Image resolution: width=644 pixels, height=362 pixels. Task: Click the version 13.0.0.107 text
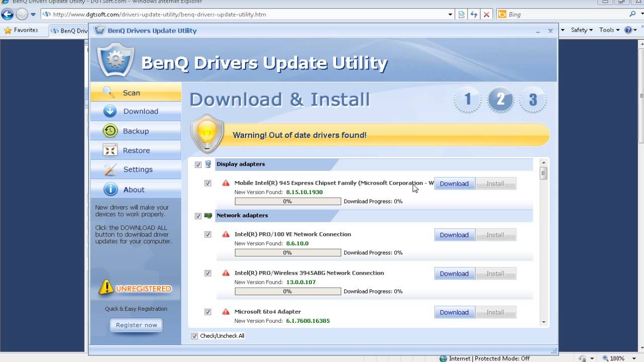(x=301, y=282)
